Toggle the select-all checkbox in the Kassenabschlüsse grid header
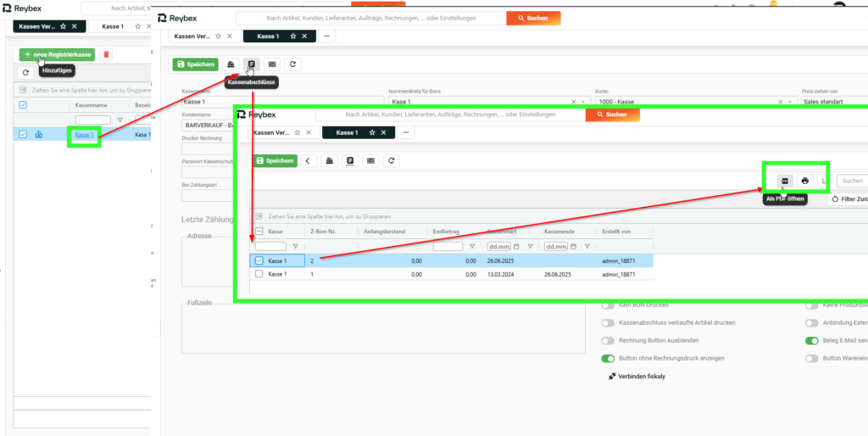 pyautogui.click(x=259, y=231)
